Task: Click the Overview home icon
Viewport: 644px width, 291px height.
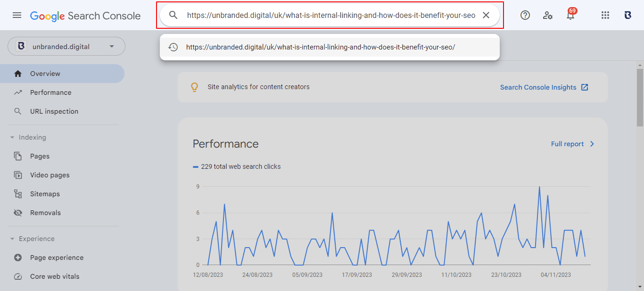Action: click(18, 74)
